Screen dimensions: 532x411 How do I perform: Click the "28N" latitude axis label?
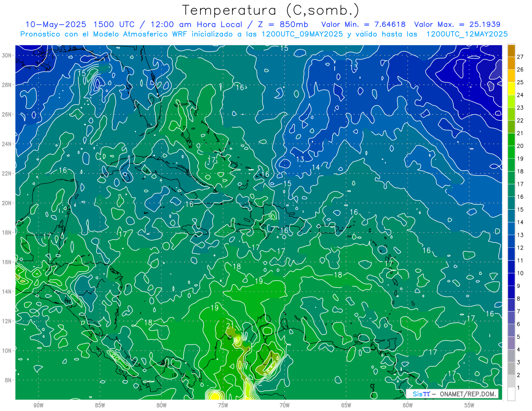point(7,85)
